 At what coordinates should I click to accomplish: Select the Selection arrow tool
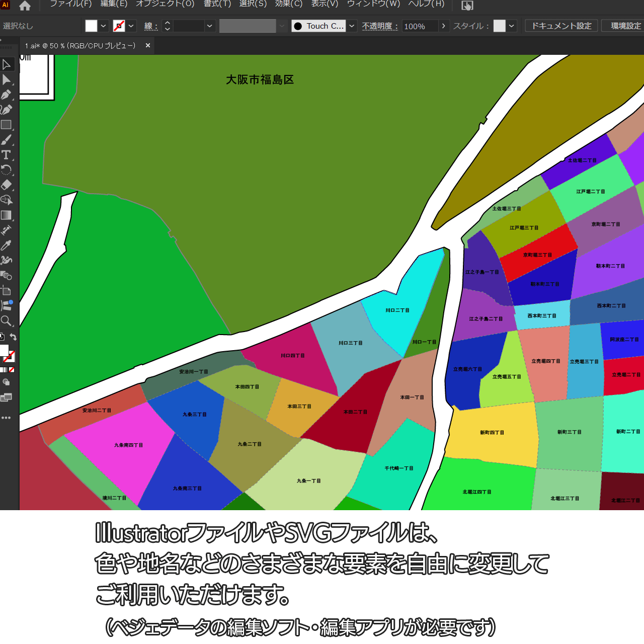[x=7, y=64]
